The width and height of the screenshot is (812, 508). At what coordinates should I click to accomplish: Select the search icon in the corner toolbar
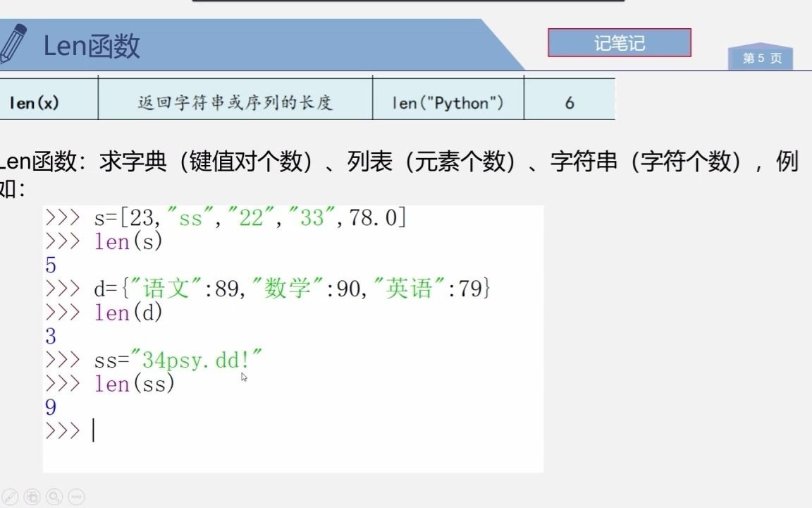tap(54, 496)
